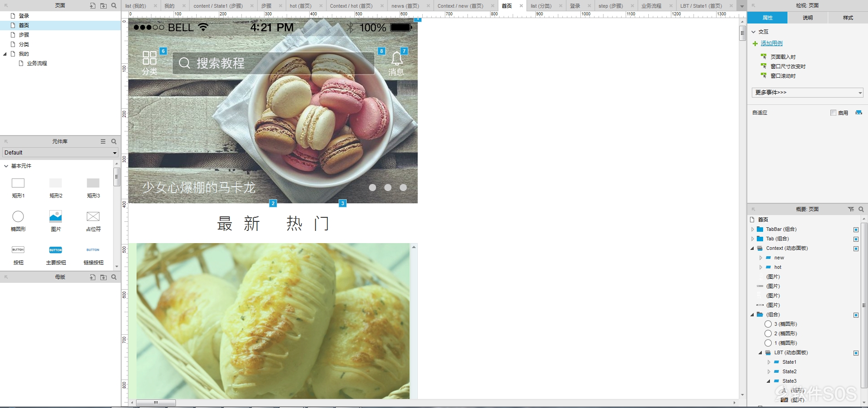Switch to the 说明 inspector tab
Viewport: 868px width, 408px height.
click(807, 18)
